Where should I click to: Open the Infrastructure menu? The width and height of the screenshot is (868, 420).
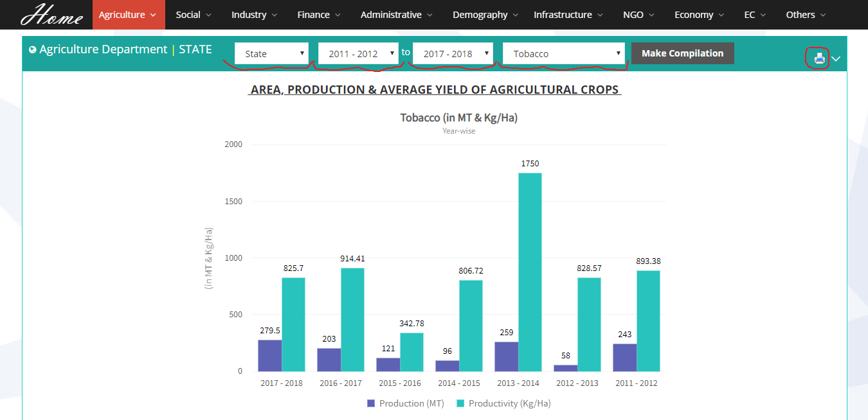coord(568,15)
